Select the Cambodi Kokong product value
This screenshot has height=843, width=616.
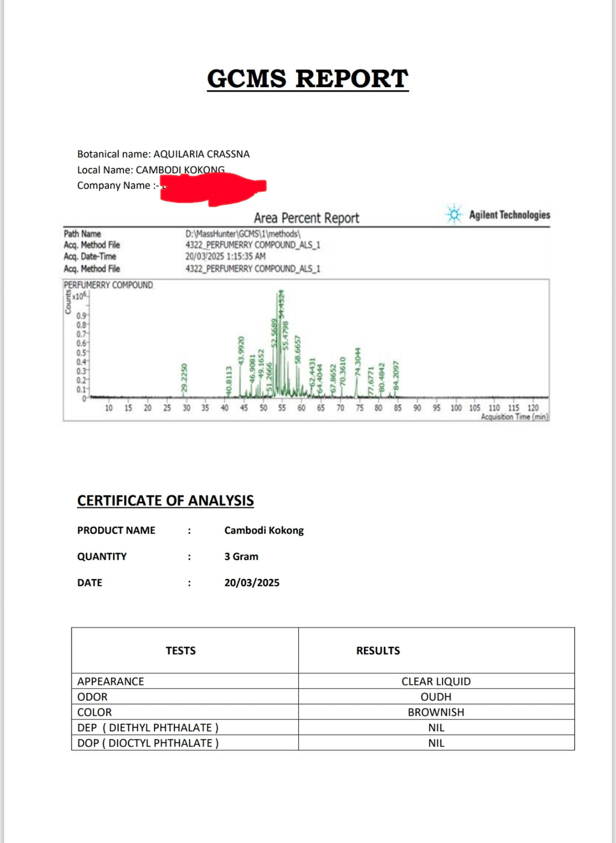264,530
